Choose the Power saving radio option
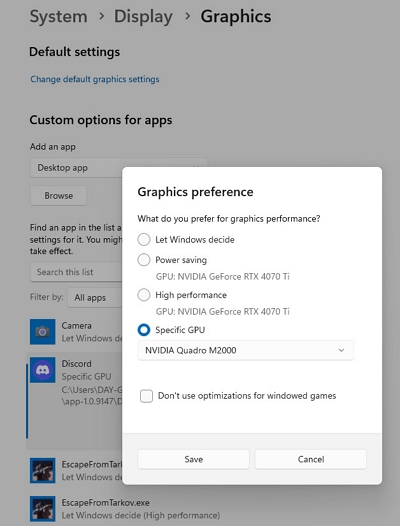Image resolution: width=400 pixels, height=526 pixels. point(144,260)
